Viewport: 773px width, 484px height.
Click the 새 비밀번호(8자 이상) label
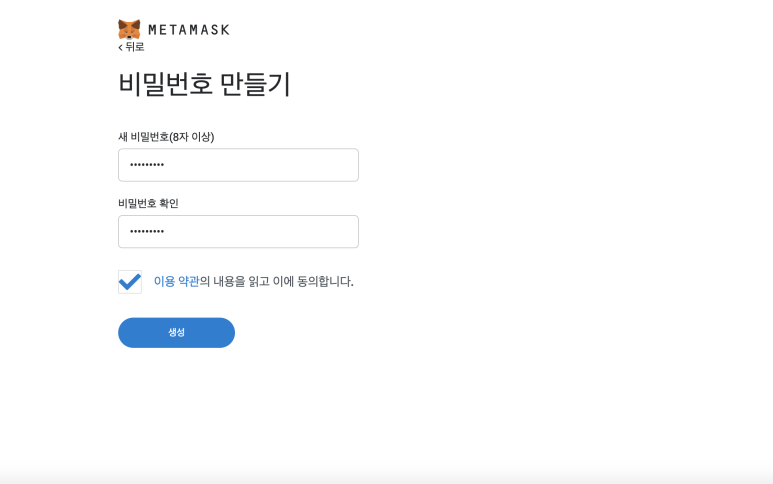coord(166,137)
